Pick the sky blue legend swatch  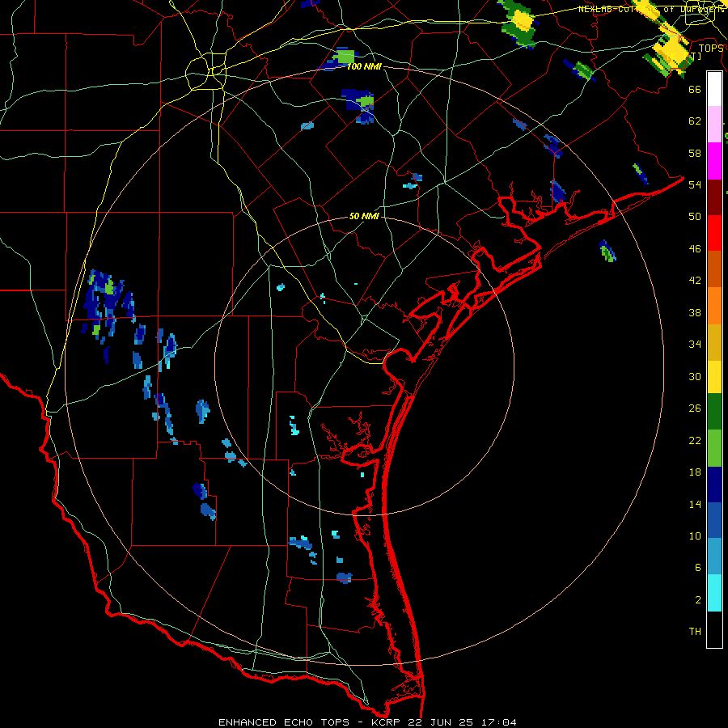click(714, 557)
